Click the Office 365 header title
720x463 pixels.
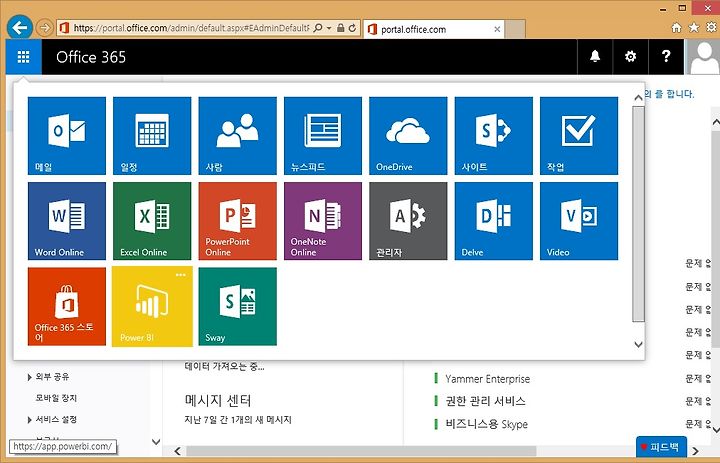pyautogui.click(x=91, y=57)
